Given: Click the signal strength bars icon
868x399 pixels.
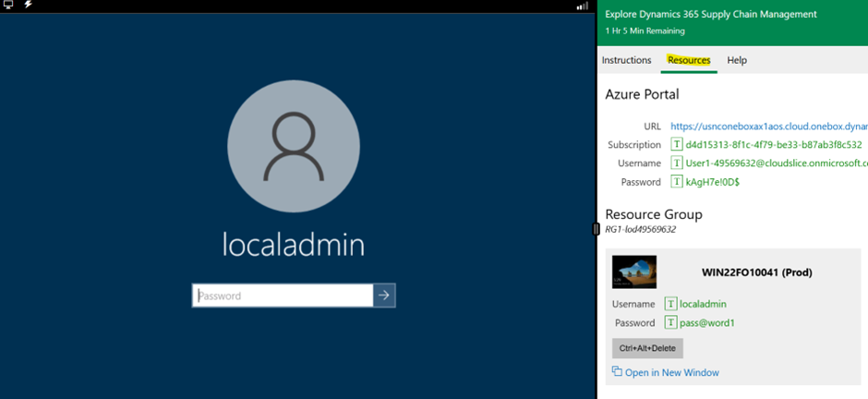Looking at the screenshot, I should pos(583,6).
